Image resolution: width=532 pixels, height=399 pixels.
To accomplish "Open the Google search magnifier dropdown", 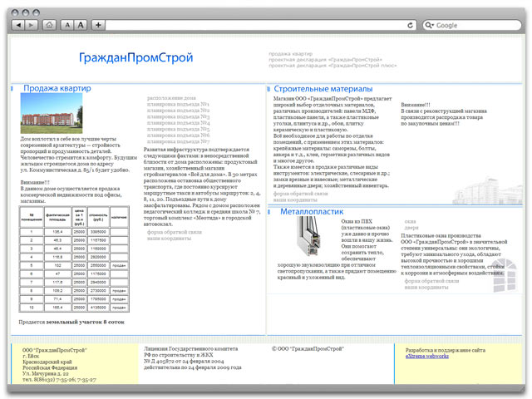I will [430, 25].
